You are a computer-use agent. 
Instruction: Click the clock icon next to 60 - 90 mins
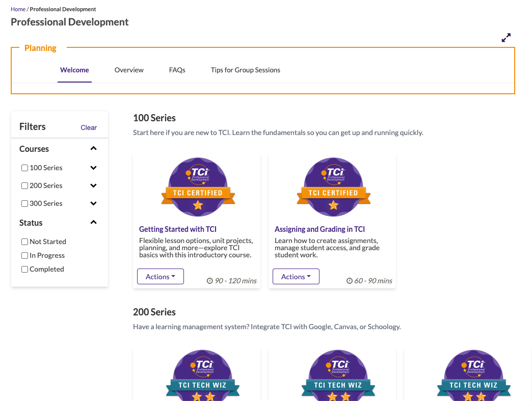coord(350,281)
